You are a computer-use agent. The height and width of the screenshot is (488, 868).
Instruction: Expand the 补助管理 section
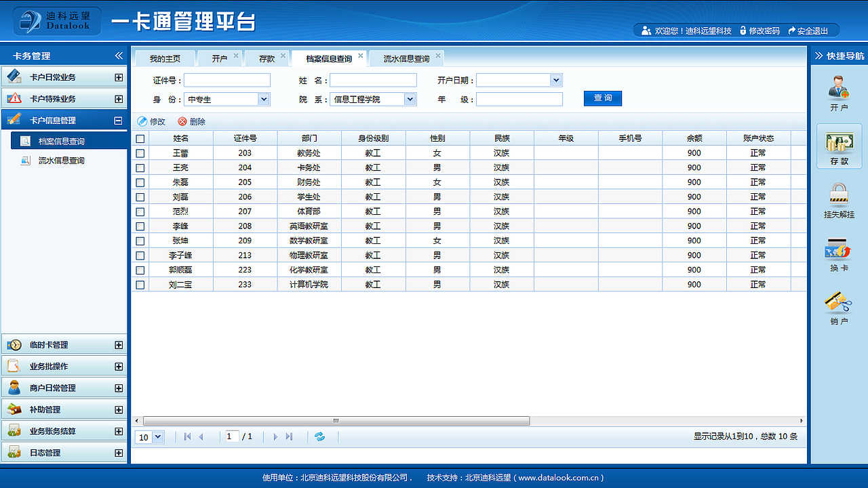(x=119, y=410)
